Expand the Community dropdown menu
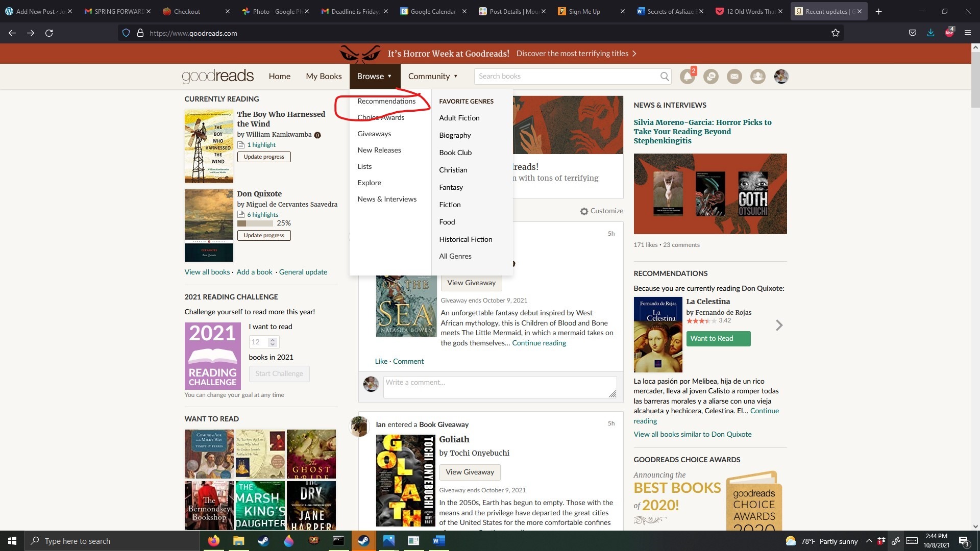Viewport: 980px width, 551px height. point(433,77)
